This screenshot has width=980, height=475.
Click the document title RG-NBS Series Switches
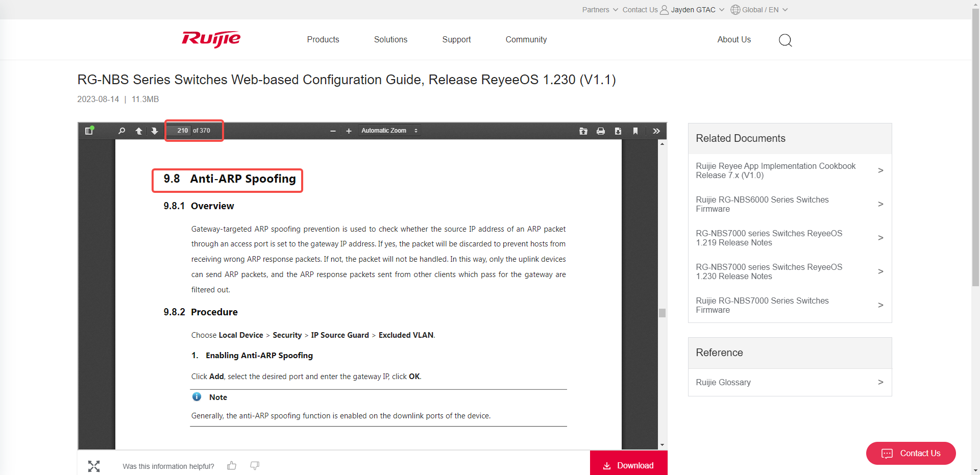pyautogui.click(x=347, y=80)
